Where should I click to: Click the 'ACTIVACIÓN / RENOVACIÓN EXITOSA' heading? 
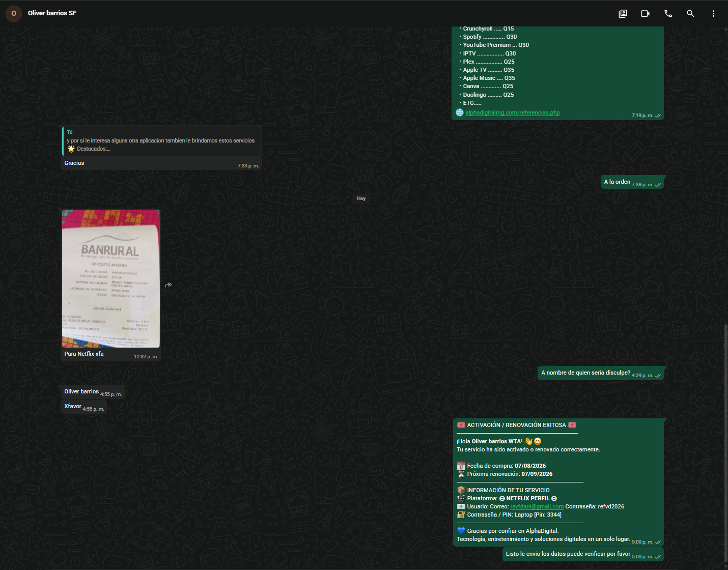pyautogui.click(x=517, y=425)
